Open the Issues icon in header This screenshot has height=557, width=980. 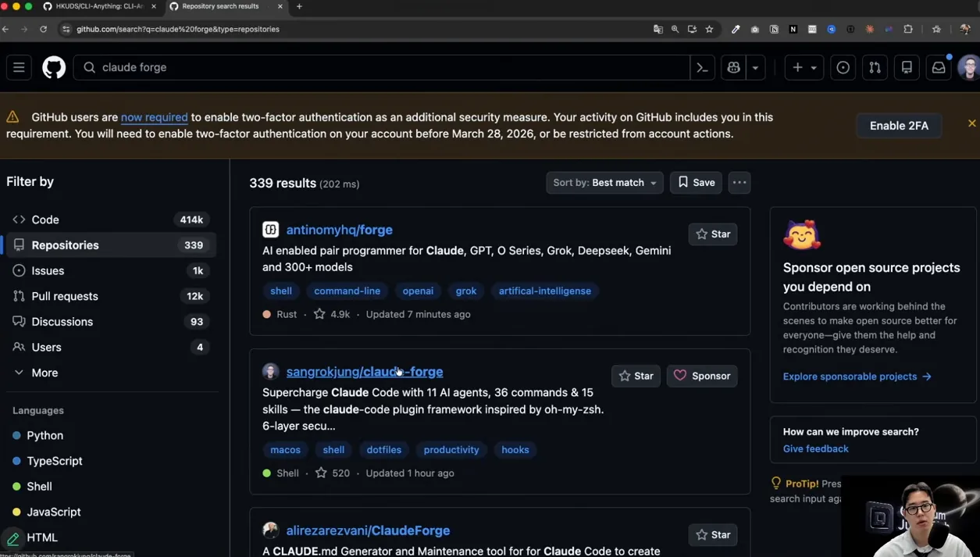click(843, 67)
